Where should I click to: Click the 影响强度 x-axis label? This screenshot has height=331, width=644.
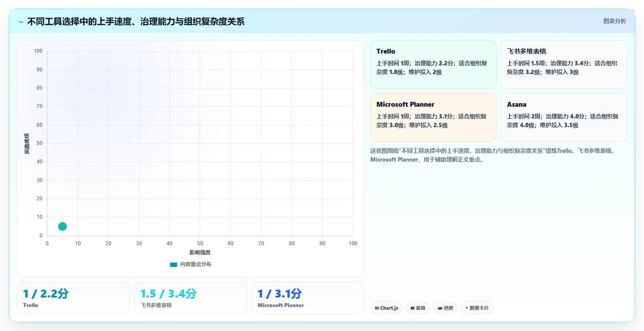point(200,253)
